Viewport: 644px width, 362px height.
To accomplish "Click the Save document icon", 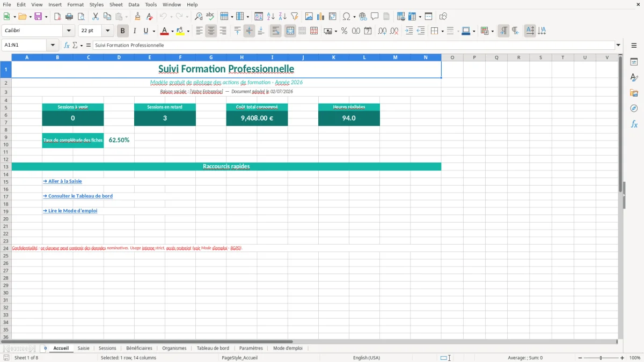I will [38, 17].
